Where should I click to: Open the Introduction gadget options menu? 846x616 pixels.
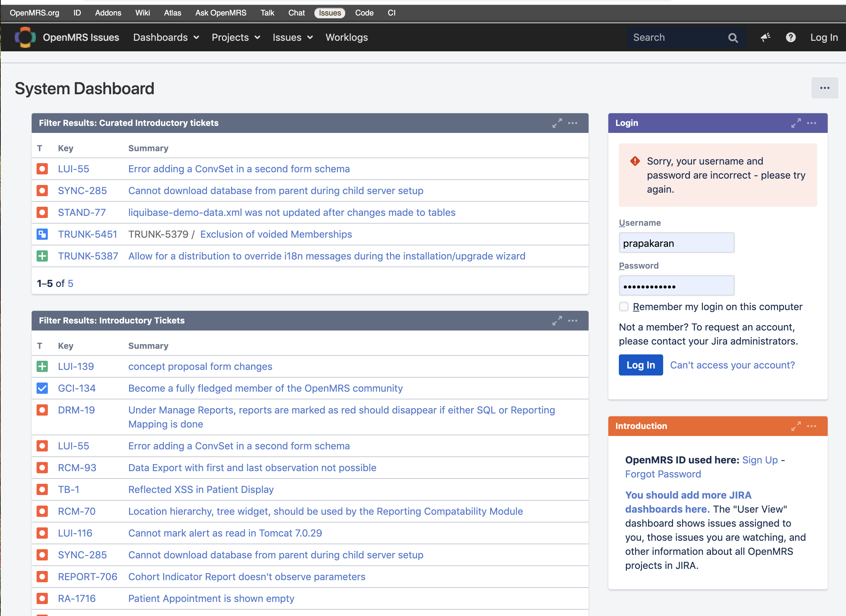coord(812,426)
